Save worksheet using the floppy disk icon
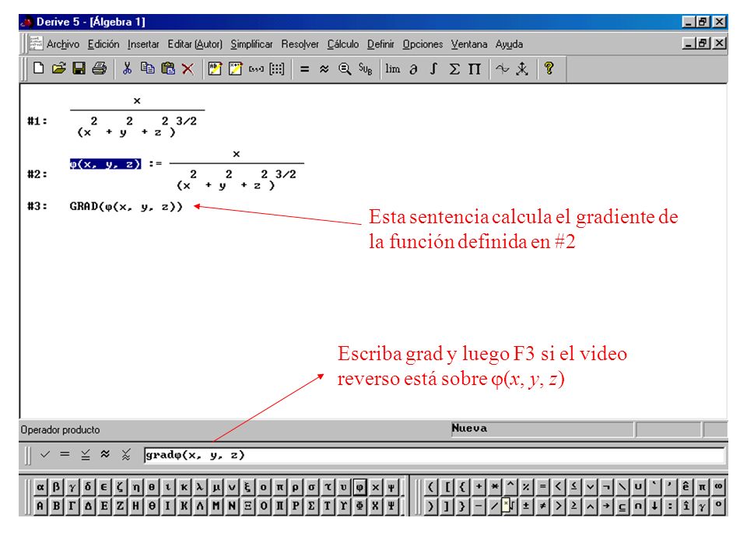747x560 pixels. point(79,68)
